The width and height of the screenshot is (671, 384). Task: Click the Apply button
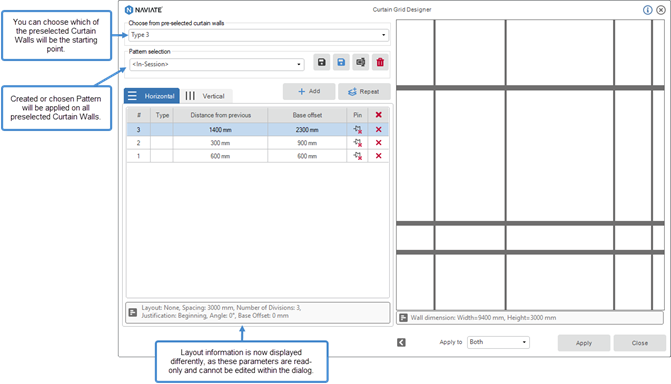tap(584, 343)
